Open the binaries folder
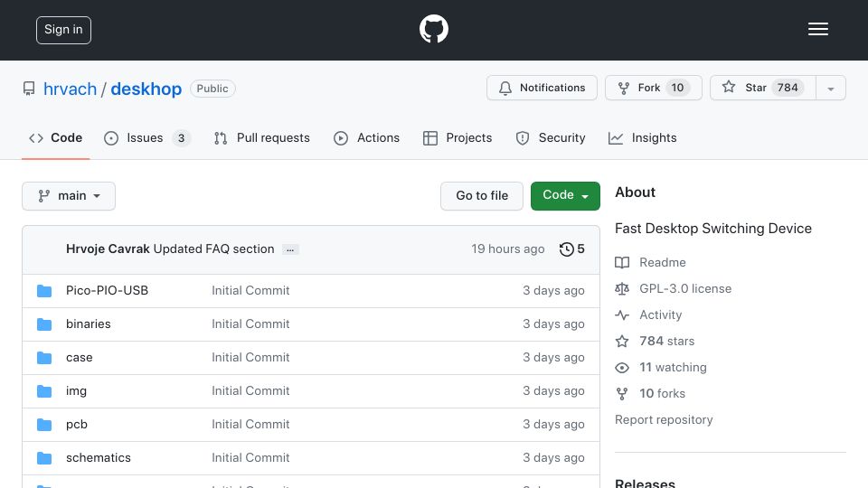The image size is (868, 488). 88,324
